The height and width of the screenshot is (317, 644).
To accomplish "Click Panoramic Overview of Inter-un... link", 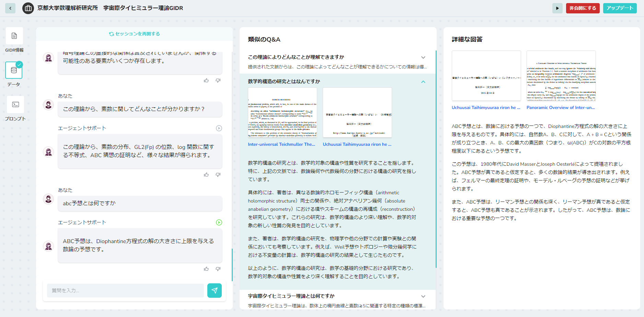I will click(x=561, y=108).
